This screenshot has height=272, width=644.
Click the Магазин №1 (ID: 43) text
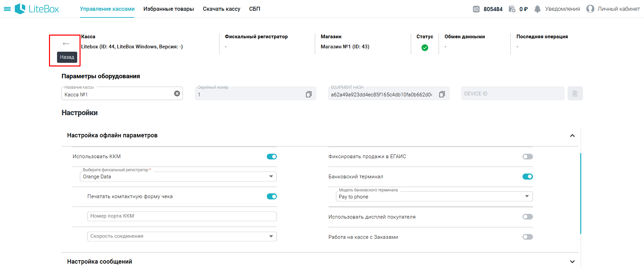point(345,47)
